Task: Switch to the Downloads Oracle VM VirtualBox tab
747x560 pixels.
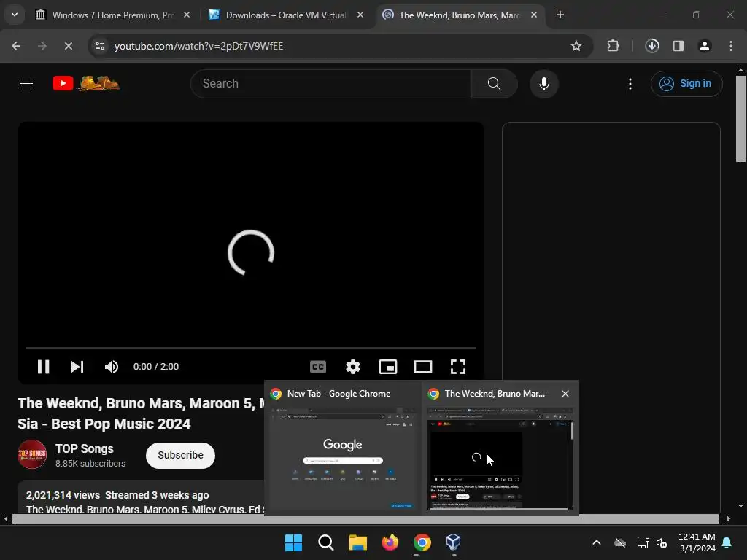Action: click(286, 15)
